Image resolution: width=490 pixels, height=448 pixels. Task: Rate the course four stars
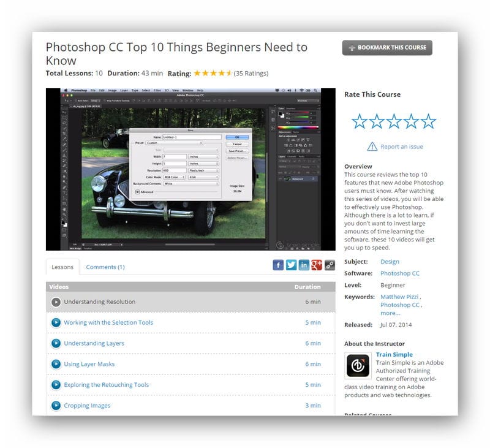pos(411,121)
